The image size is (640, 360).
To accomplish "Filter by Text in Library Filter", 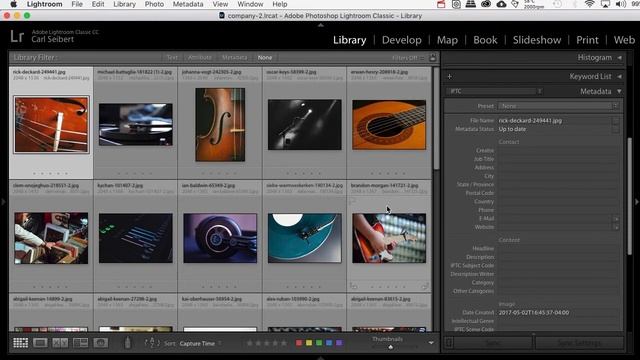I will click(172, 58).
